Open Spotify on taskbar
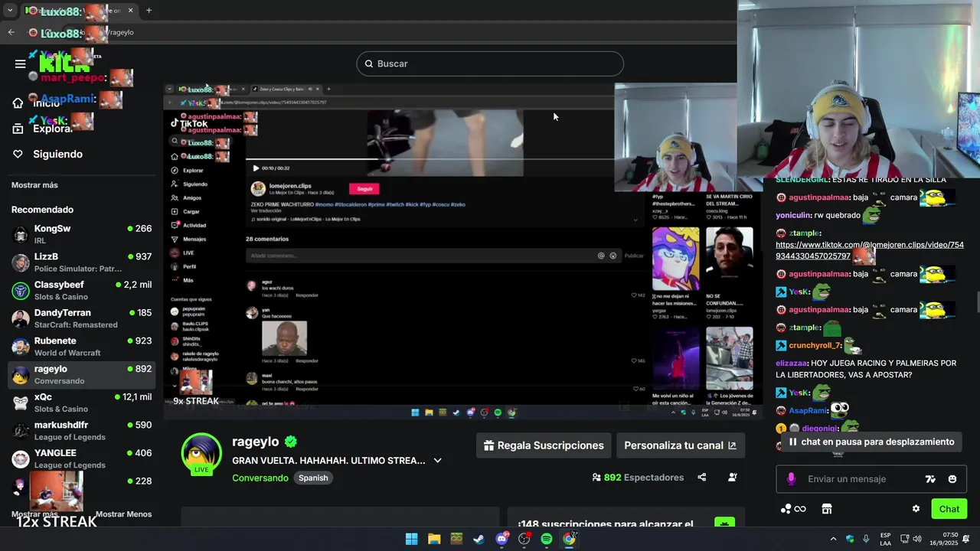980x551 pixels. (547, 539)
